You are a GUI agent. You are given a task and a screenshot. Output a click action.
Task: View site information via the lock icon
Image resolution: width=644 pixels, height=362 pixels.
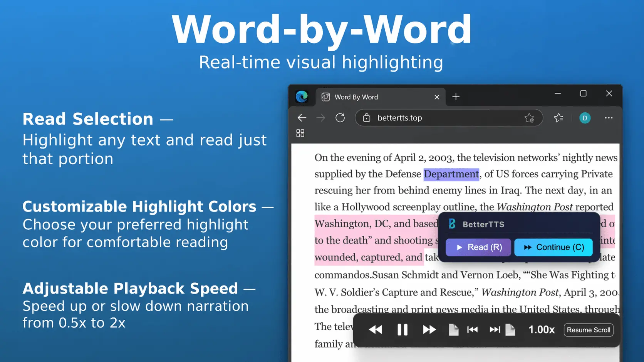[x=367, y=118]
